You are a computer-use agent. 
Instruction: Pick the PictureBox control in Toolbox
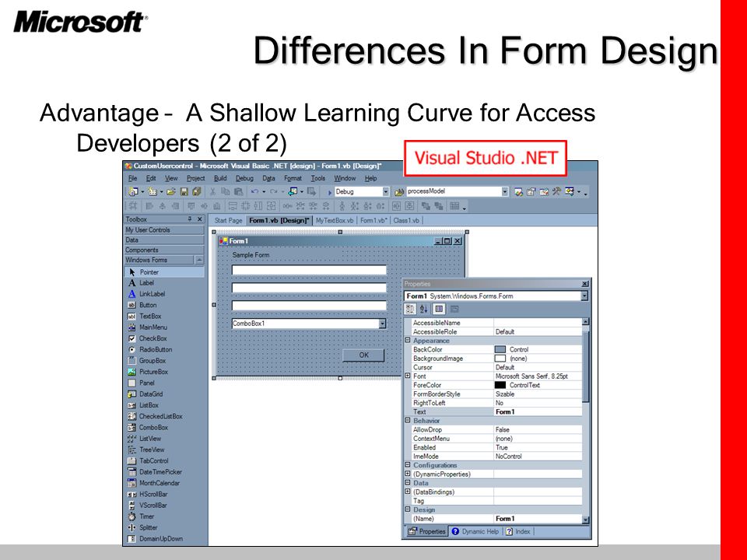click(x=148, y=372)
